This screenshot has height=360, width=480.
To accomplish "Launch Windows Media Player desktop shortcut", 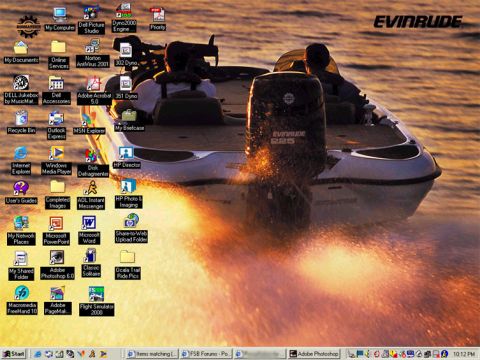I will pyautogui.click(x=56, y=160).
